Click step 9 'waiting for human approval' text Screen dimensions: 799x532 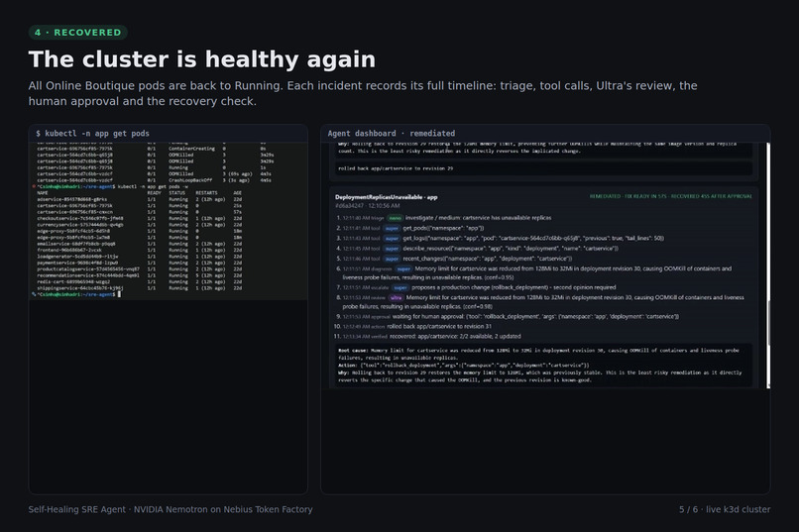535,317
